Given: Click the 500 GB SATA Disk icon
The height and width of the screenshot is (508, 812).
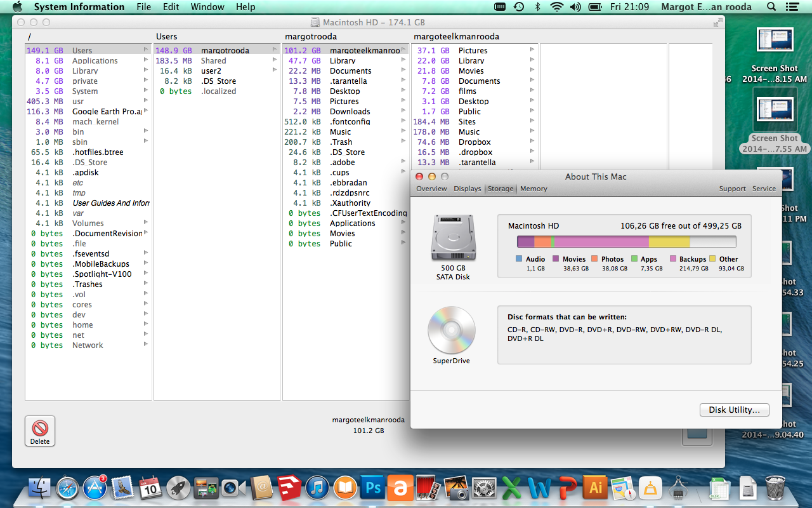Looking at the screenshot, I should coord(453,237).
